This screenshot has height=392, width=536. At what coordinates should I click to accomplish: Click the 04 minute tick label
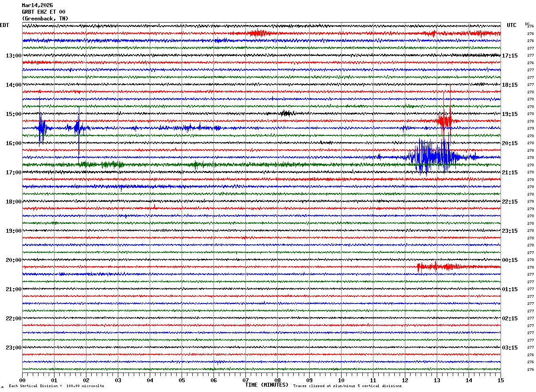coord(150,380)
